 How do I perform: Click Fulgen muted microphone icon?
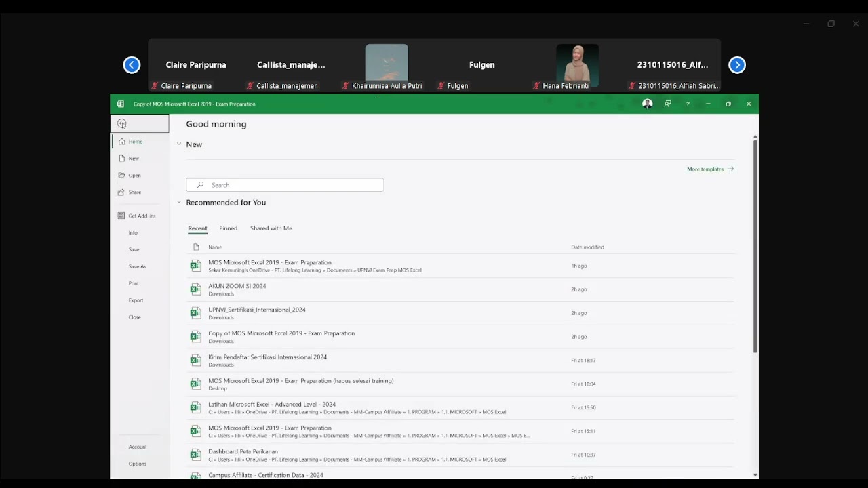point(441,86)
